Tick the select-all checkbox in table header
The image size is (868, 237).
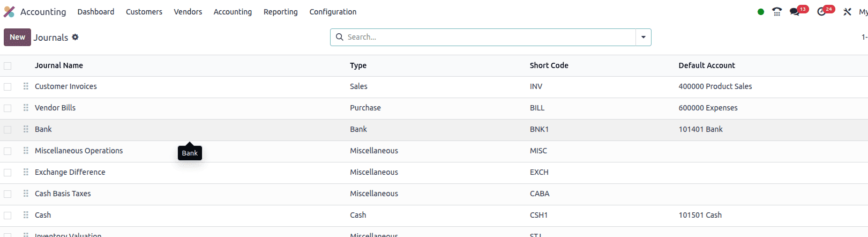[x=8, y=66]
